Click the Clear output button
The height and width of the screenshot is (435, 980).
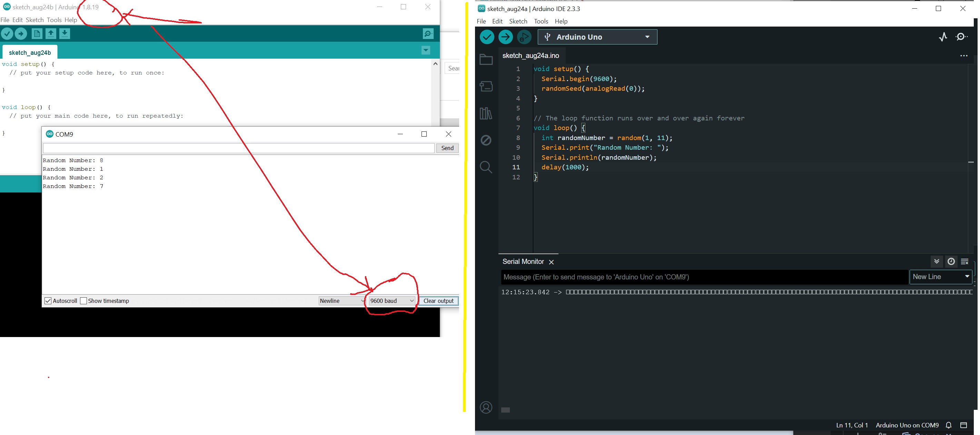click(438, 301)
